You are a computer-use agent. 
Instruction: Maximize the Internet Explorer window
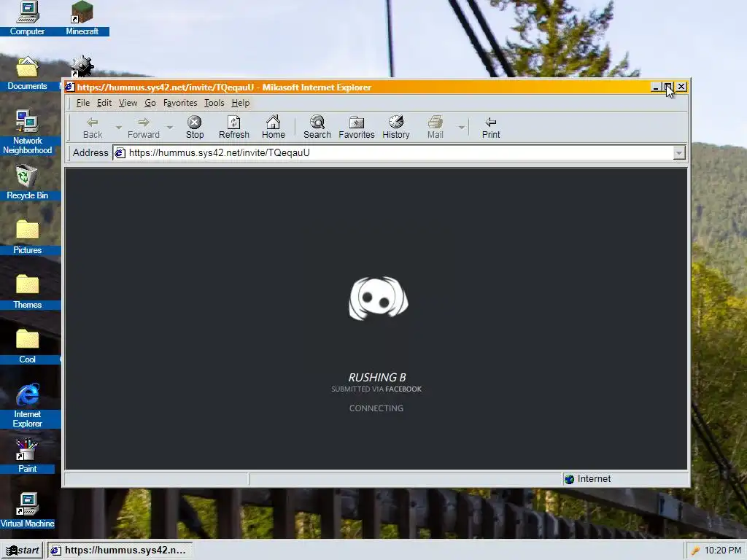coord(668,87)
